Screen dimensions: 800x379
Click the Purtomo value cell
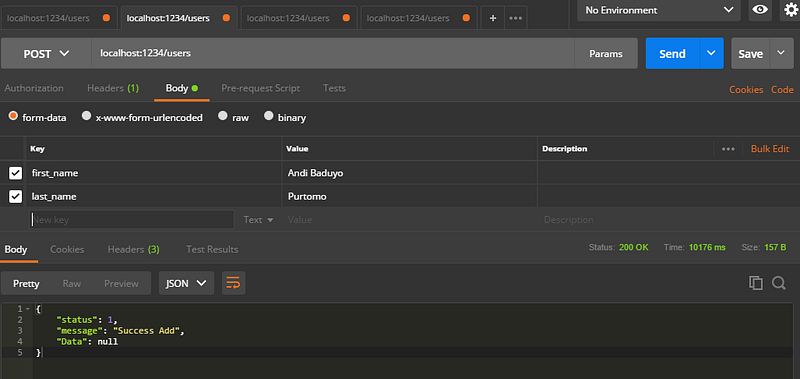(410, 196)
